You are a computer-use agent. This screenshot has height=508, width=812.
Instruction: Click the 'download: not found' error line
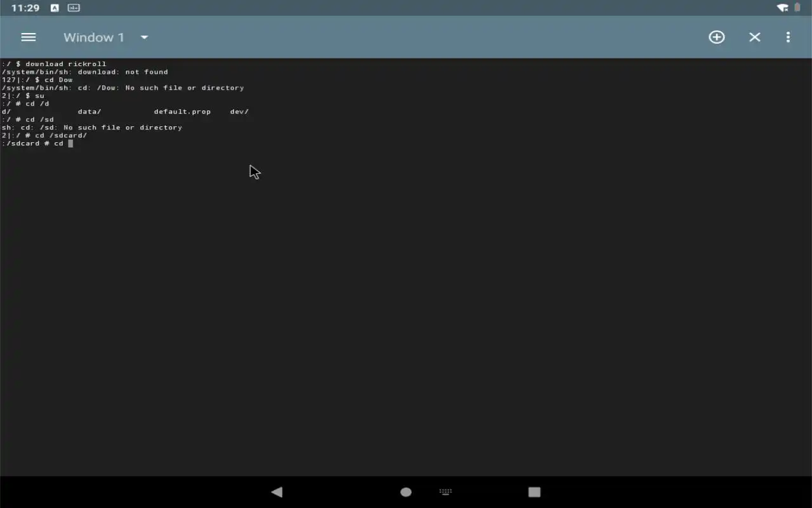(x=85, y=72)
